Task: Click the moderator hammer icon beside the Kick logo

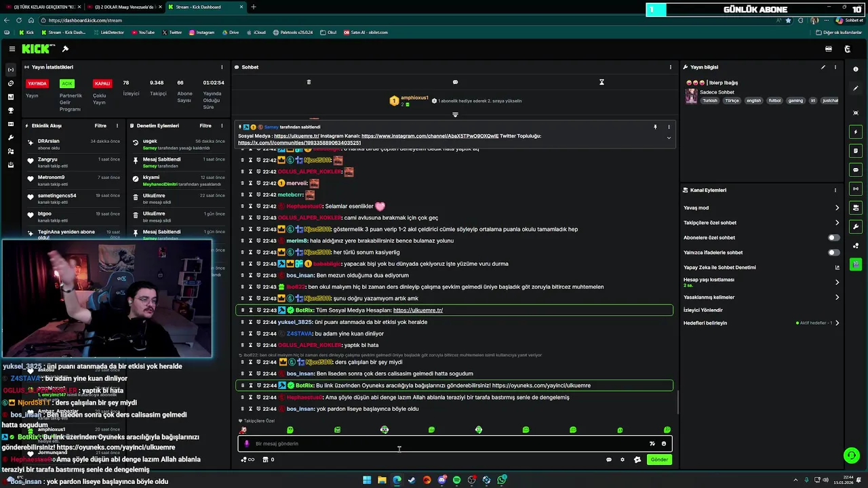Action: click(65, 49)
